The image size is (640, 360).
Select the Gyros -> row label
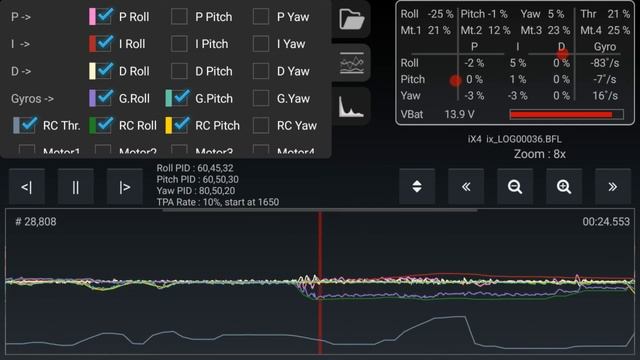(x=32, y=99)
